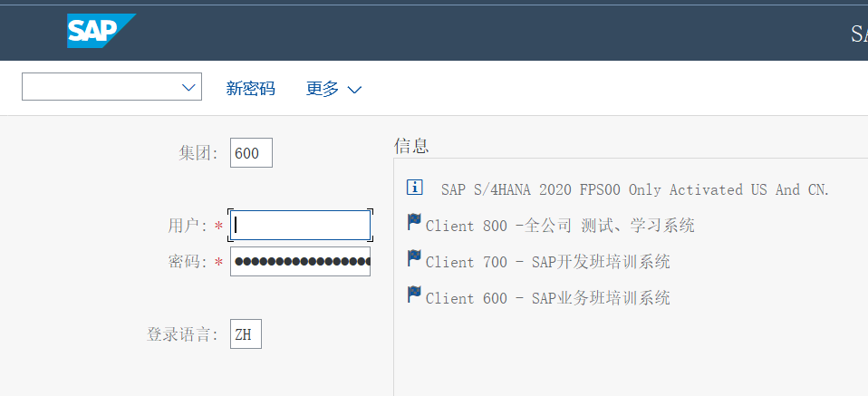Click the flag icon for Client 600
Image resolution: width=868 pixels, height=396 pixels.
click(x=414, y=295)
